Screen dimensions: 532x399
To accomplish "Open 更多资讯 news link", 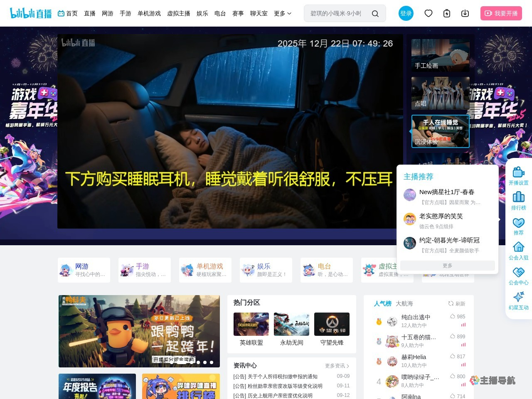I will [337, 366].
